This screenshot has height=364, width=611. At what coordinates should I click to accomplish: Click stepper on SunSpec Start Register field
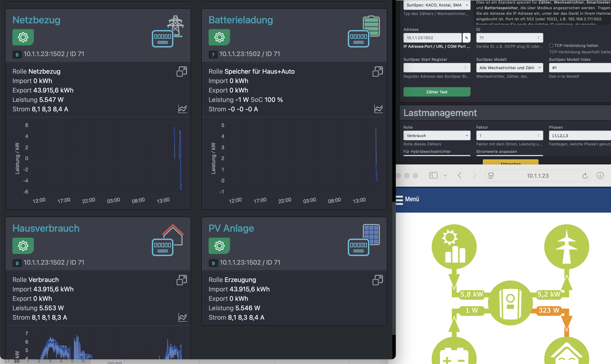pos(465,67)
